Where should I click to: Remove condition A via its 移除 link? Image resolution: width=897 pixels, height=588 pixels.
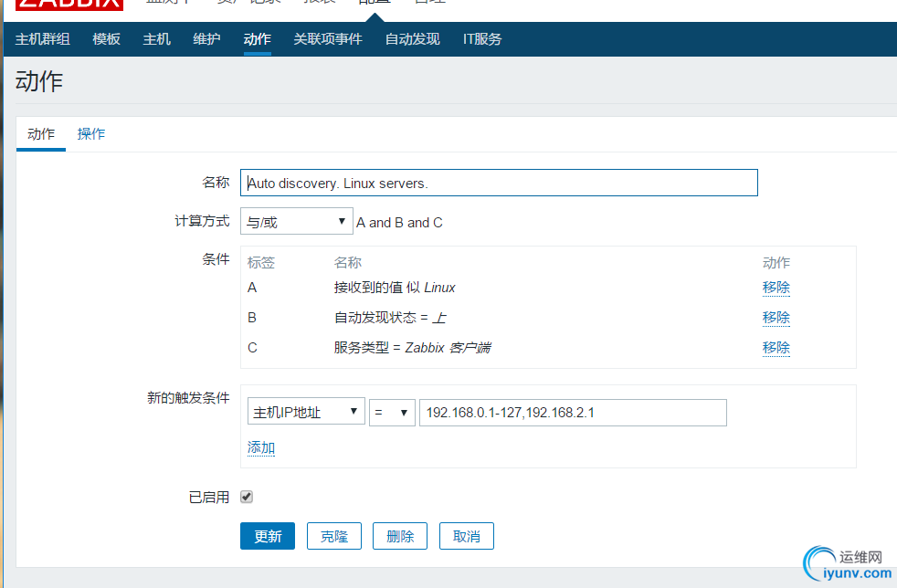776,287
